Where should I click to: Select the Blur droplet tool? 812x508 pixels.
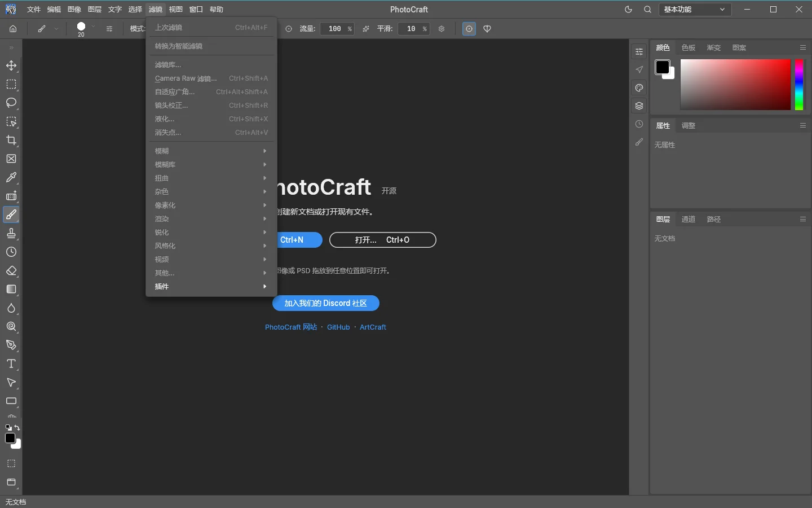[11, 308]
